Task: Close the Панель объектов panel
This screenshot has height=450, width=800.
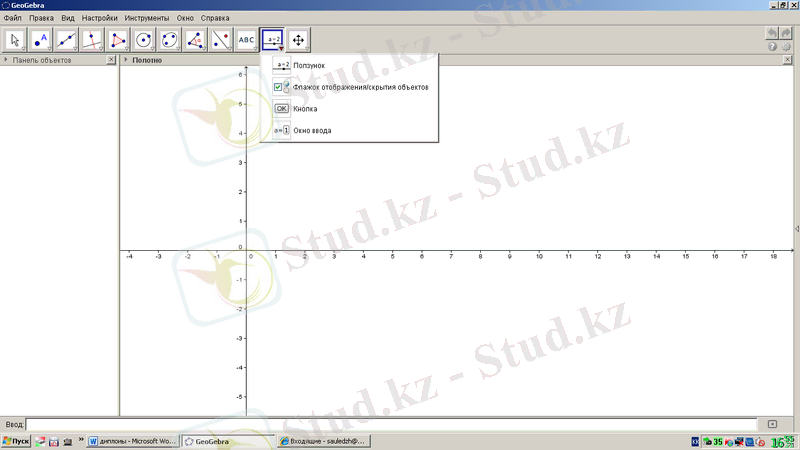Action: point(111,60)
